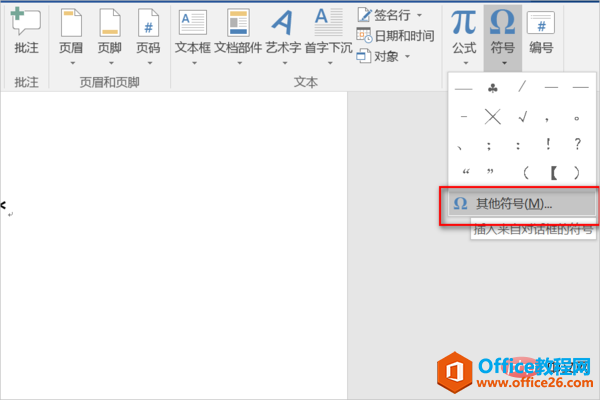The height and width of the screenshot is (400, 600).
Task: Insert the Chinese period 。 symbol
Action: (576, 118)
